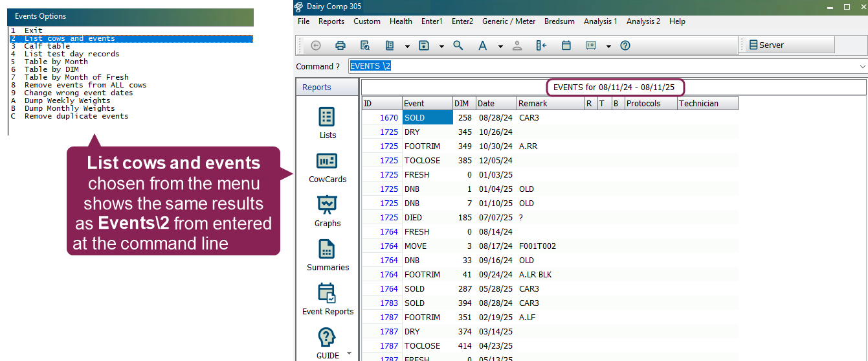The height and width of the screenshot is (361, 868).
Task: Open CowCards in the sidebar
Action: click(x=328, y=167)
